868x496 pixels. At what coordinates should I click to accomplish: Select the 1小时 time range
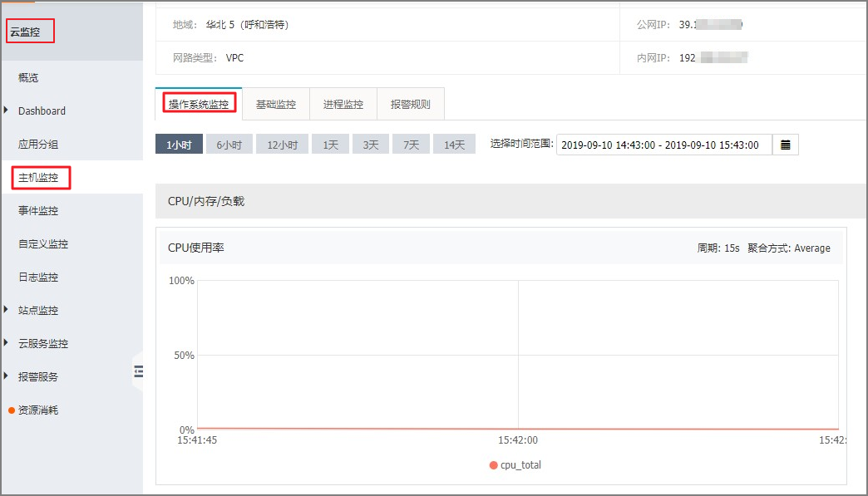coord(179,145)
